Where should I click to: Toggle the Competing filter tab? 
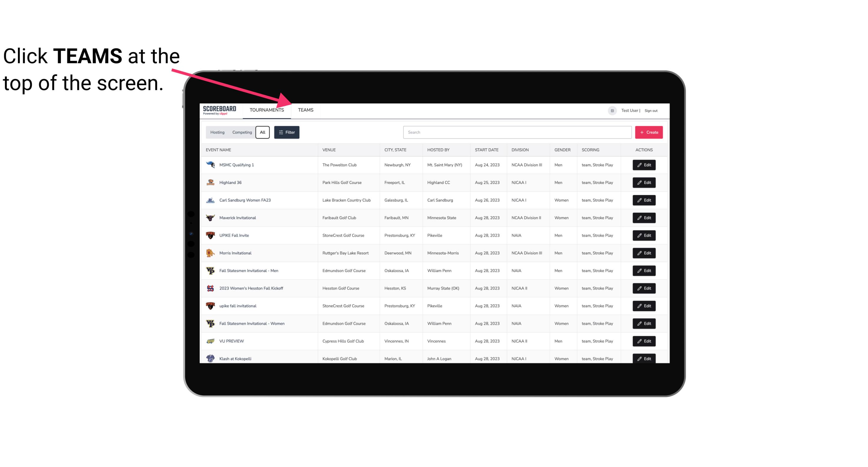(x=242, y=132)
